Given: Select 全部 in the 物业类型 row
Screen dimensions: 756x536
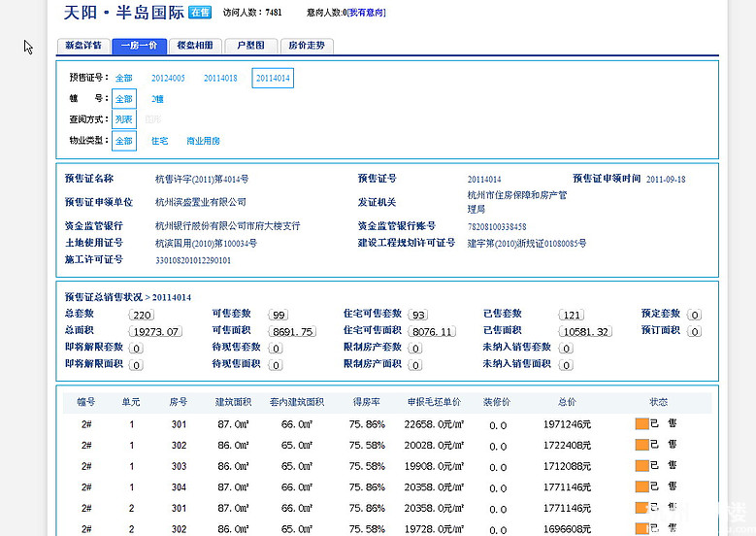Looking at the screenshot, I should pyautogui.click(x=124, y=141).
